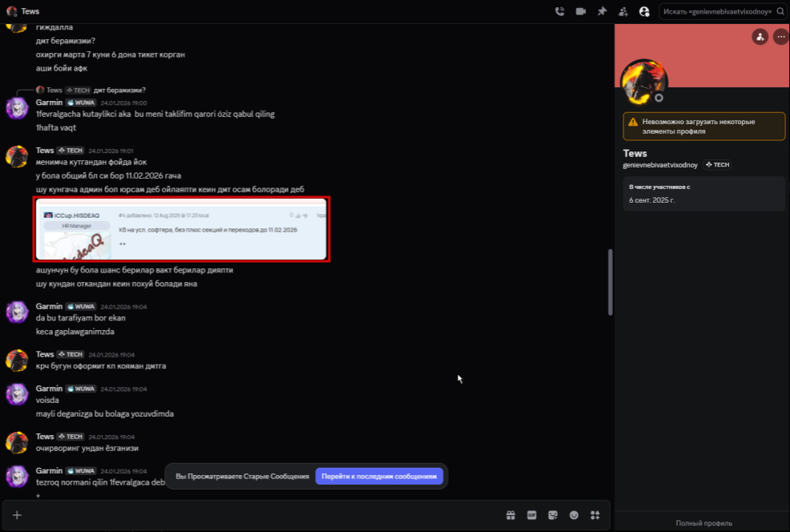Click the TECH tag on the 19:01 Tews message

tap(71, 150)
